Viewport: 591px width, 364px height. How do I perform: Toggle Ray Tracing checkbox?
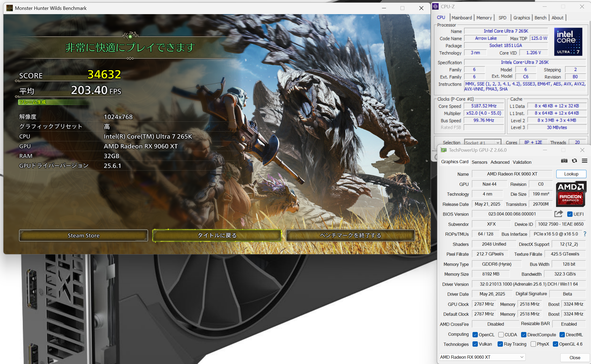pos(500,344)
